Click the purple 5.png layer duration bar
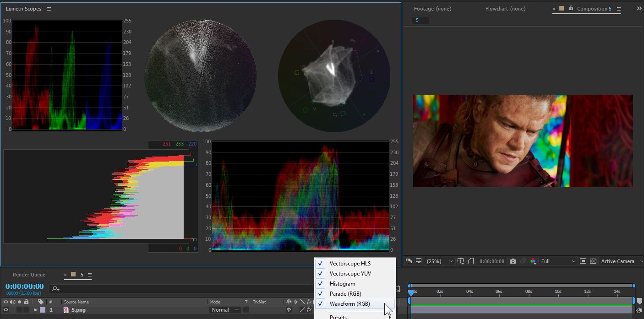Screen dimensions: 644x319 [522, 310]
